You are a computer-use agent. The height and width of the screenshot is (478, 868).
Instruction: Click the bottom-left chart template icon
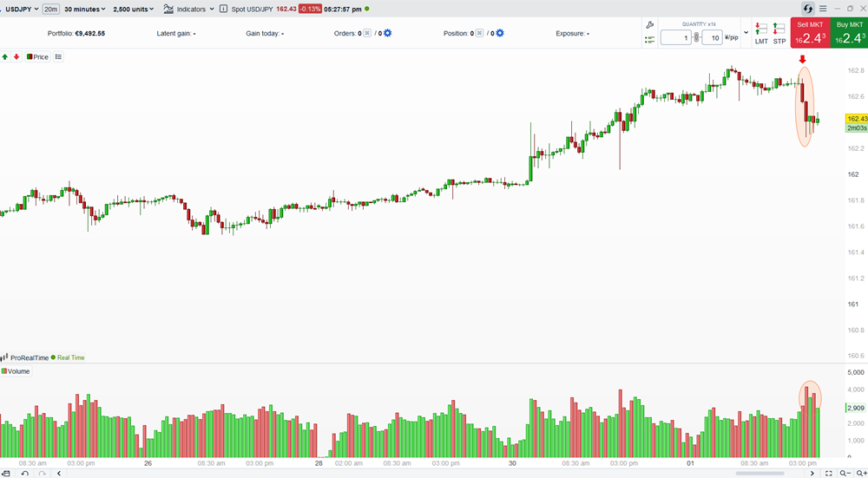click(5, 473)
